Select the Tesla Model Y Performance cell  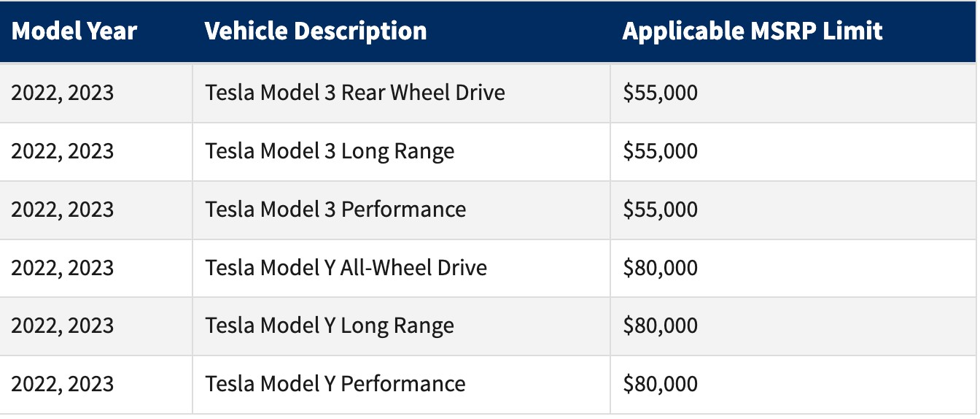335,384
